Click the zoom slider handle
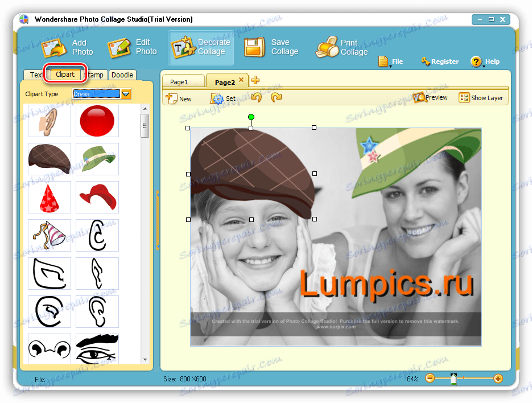 click(x=453, y=379)
